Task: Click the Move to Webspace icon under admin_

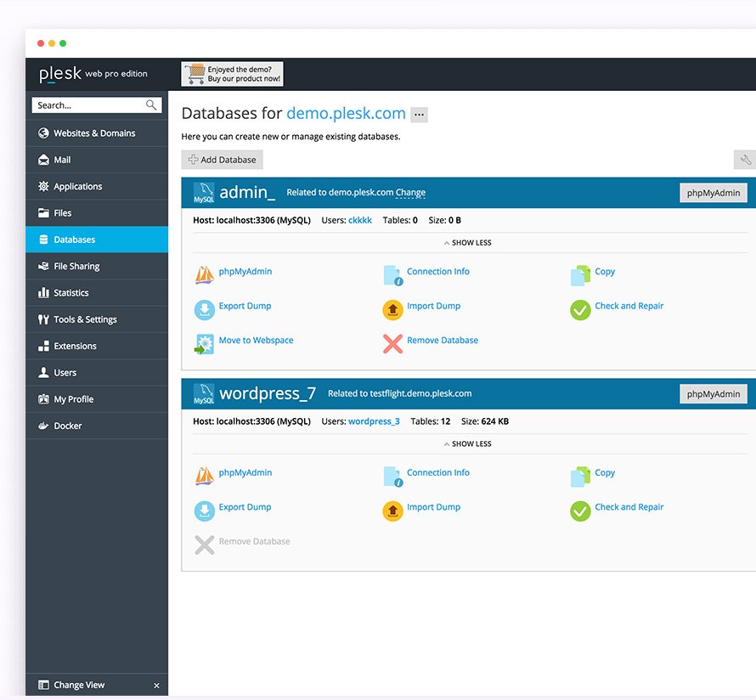Action: (205, 344)
